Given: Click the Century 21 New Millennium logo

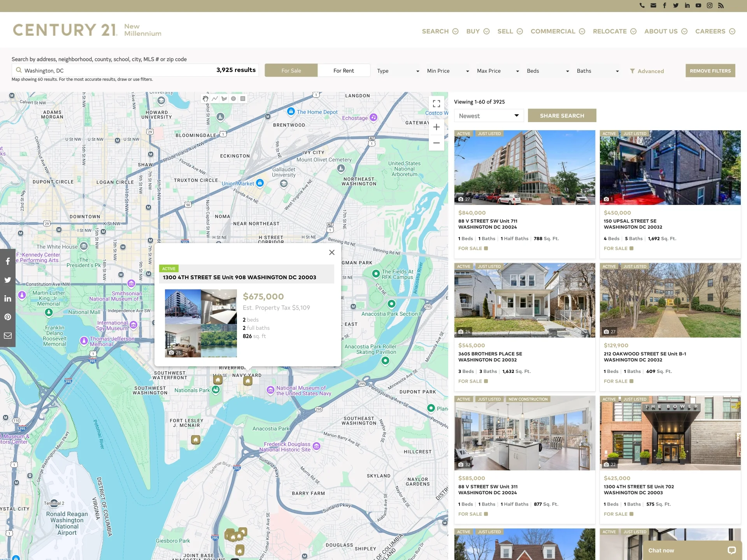Looking at the screenshot, I should click(x=87, y=30).
